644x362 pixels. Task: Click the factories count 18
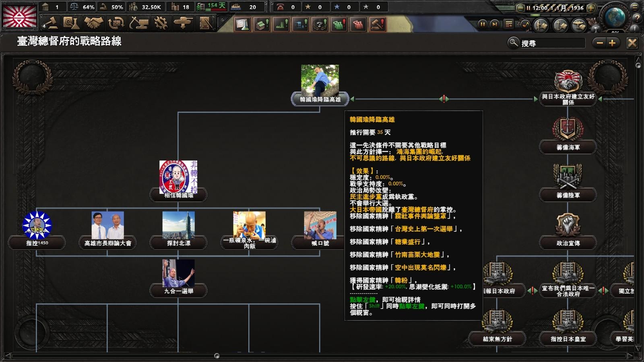180,7
